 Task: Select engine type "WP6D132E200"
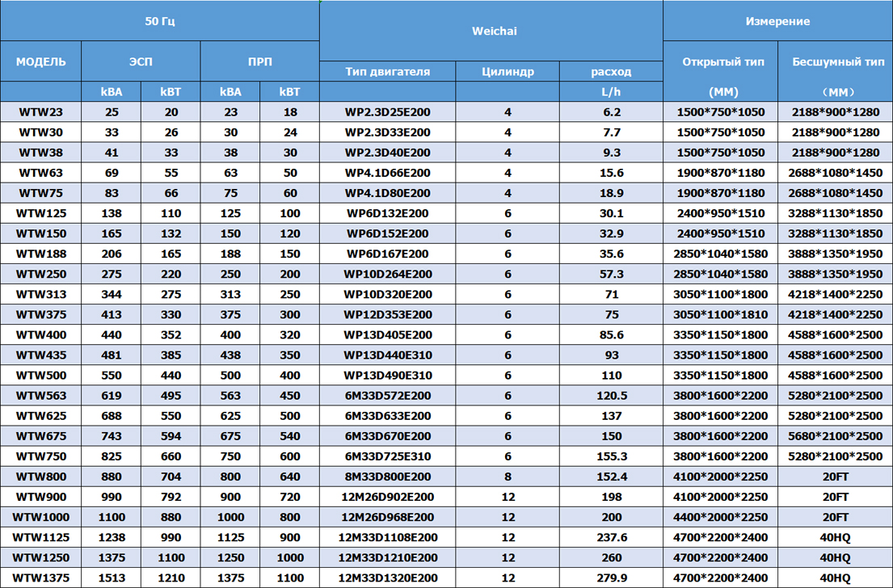coord(387,213)
